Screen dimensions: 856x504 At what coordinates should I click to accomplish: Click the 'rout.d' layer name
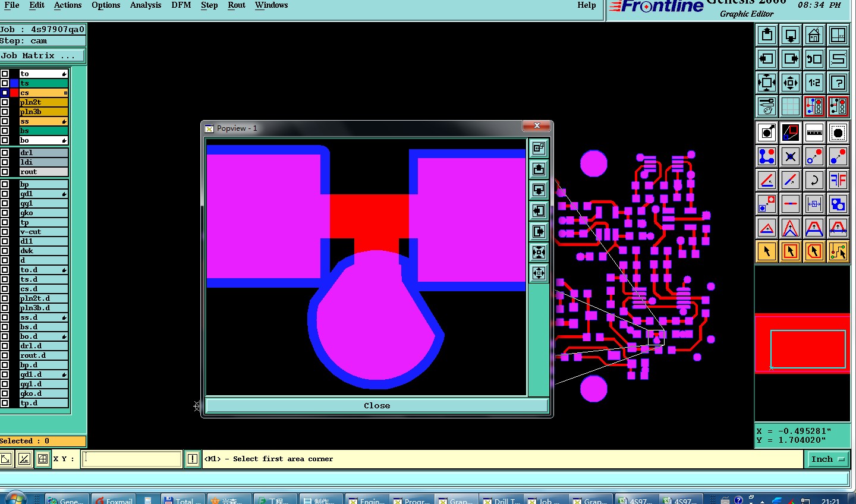point(43,355)
